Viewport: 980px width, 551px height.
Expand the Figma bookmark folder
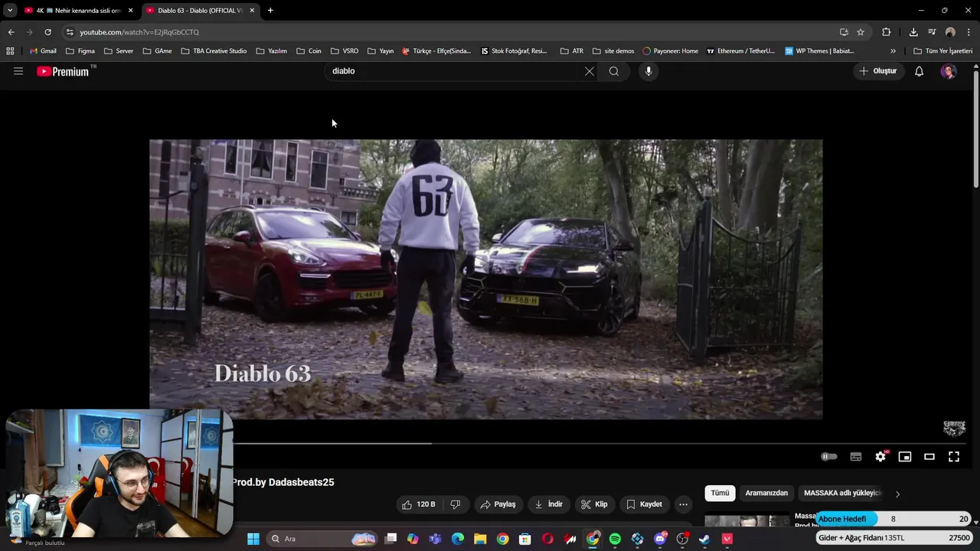(x=80, y=51)
